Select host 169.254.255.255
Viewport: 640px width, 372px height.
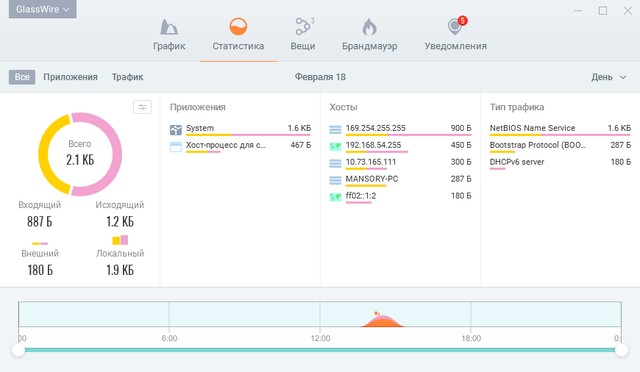pos(400,129)
